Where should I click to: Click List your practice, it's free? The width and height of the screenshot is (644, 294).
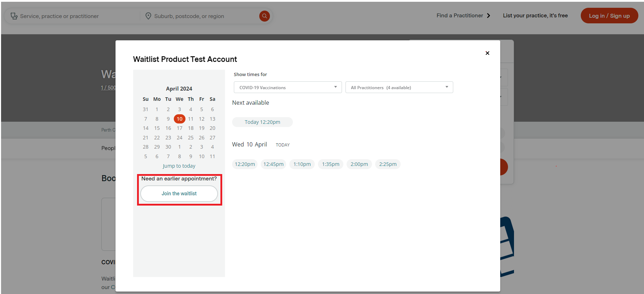tap(535, 16)
